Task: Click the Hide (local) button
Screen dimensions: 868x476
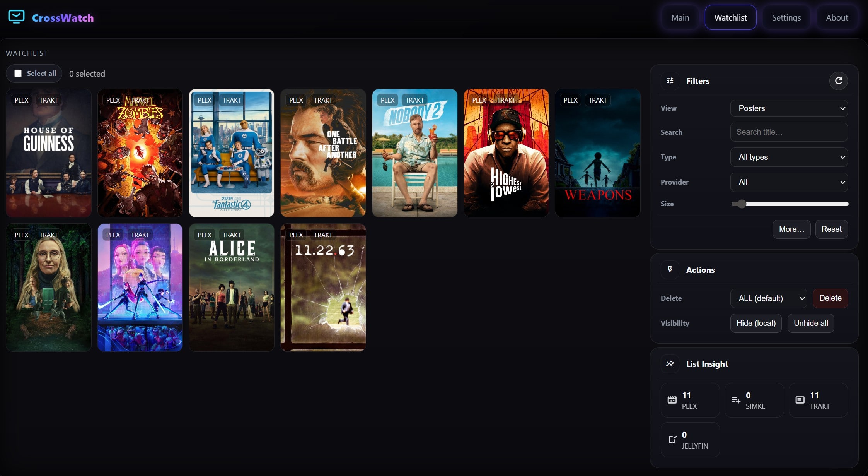Action: [x=755, y=323]
